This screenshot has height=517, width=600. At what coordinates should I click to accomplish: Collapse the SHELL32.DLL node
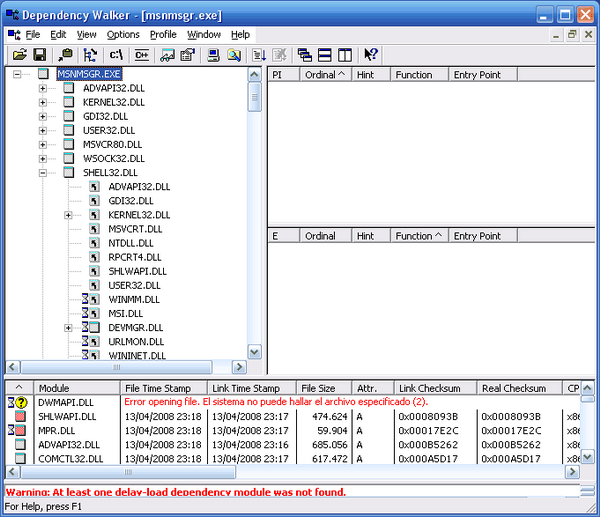(43, 173)
